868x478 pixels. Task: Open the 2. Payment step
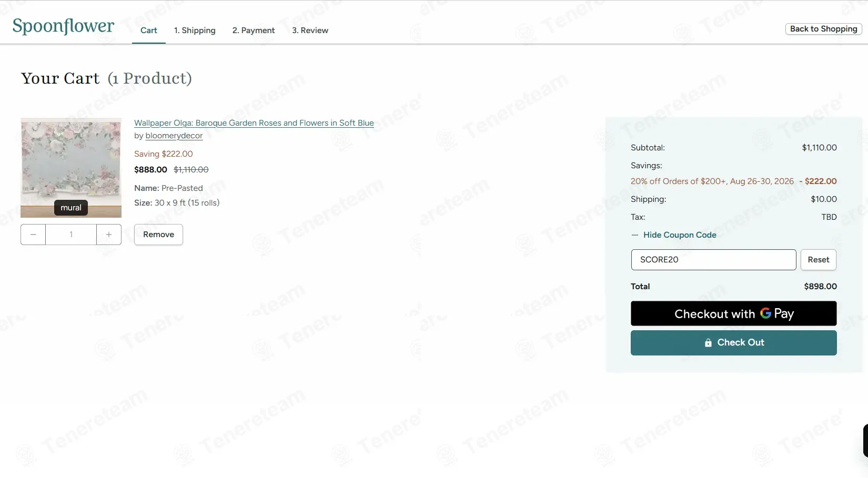254,30
